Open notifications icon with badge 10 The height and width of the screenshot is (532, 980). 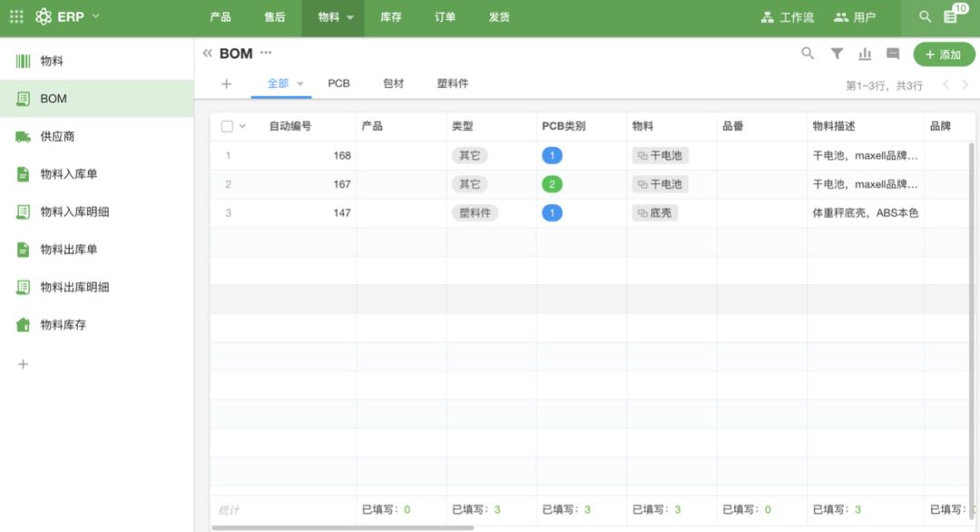pyautogui.click(x=951, y=16)
